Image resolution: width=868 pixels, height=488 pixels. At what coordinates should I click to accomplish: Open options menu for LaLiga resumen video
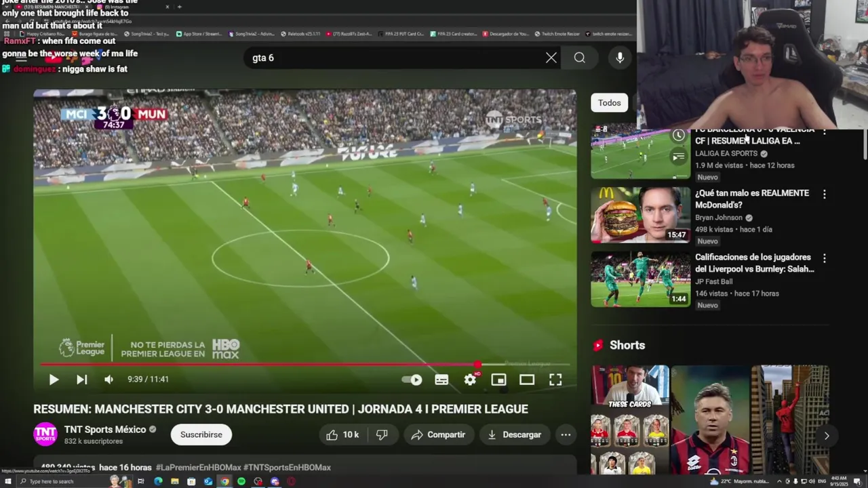click(825, 132)
